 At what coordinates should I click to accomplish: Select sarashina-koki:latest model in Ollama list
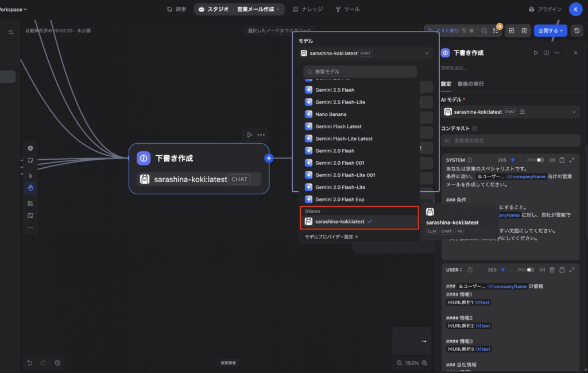pyautogui.click(x=340, y=222)
